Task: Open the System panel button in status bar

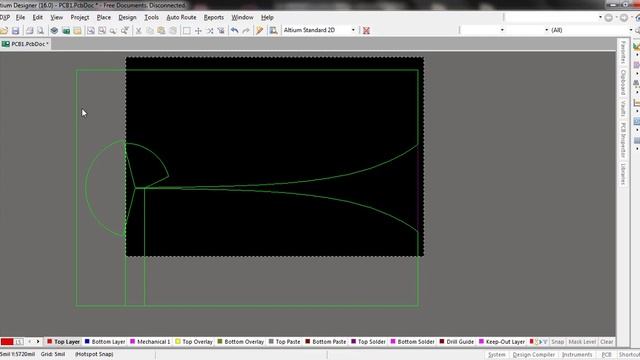Action: pos(497,355)
